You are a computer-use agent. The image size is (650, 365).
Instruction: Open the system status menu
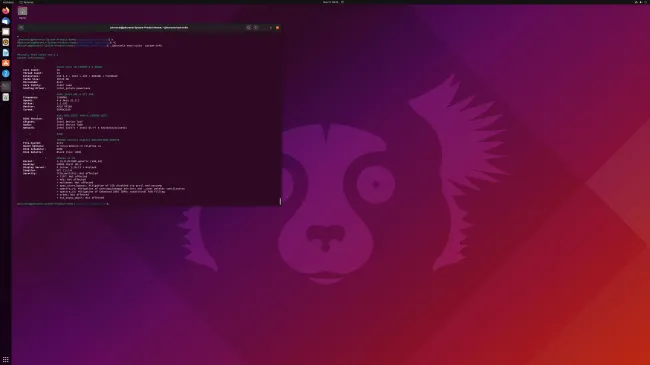pyautogui.click(x=641, y=2)
